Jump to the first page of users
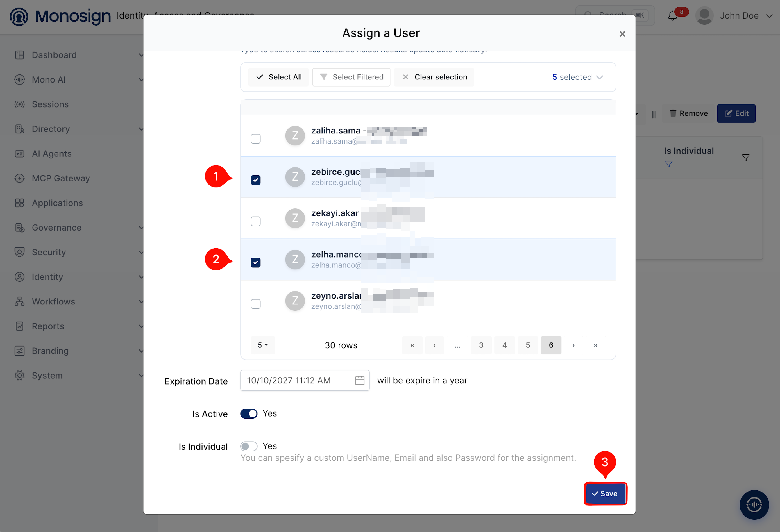The width and height of the screenshot is (780, 532). pyautogui.click(x=412, y=345)
